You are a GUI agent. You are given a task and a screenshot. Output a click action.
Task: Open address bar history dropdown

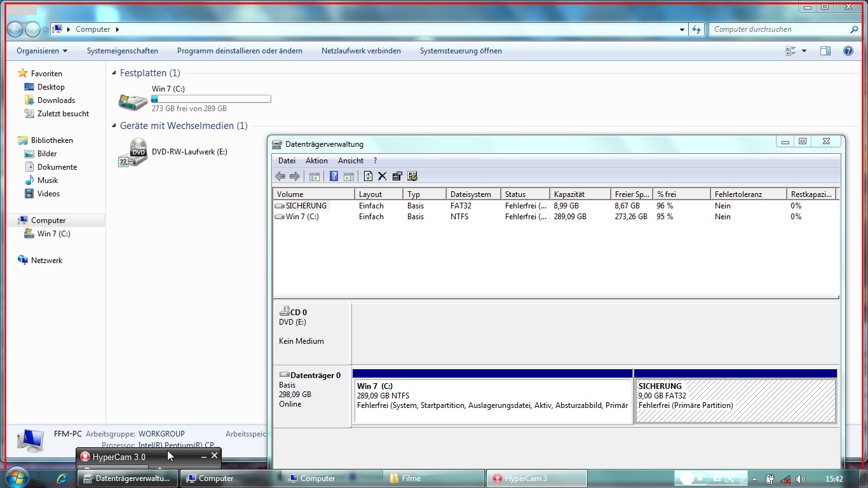click(x=682, y=29)
